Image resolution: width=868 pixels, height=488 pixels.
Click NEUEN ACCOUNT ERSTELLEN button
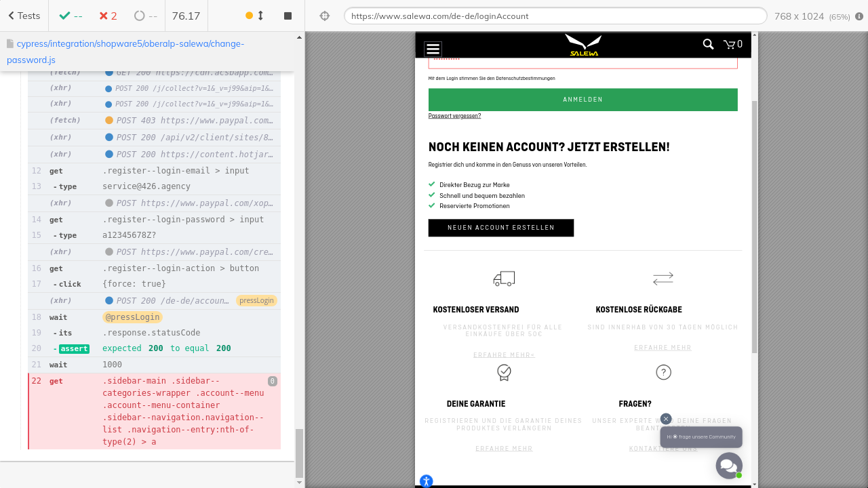[x=500, y=228]
